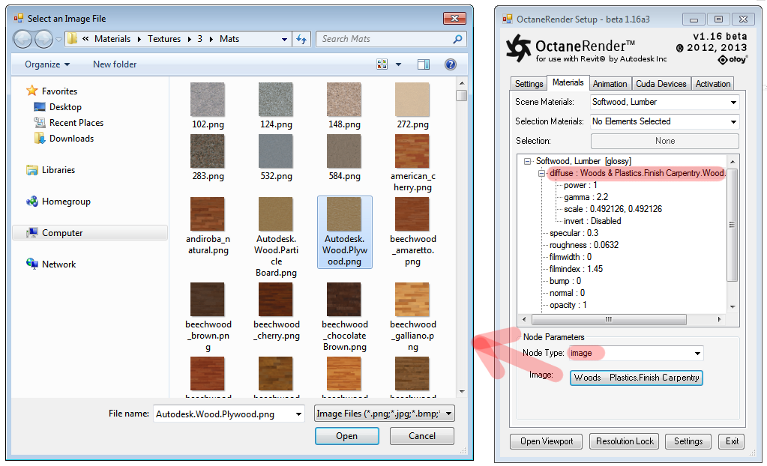Open Downloads in navigation pane
The width and height of the screenshot is (767, 466).
pos(71,138)
